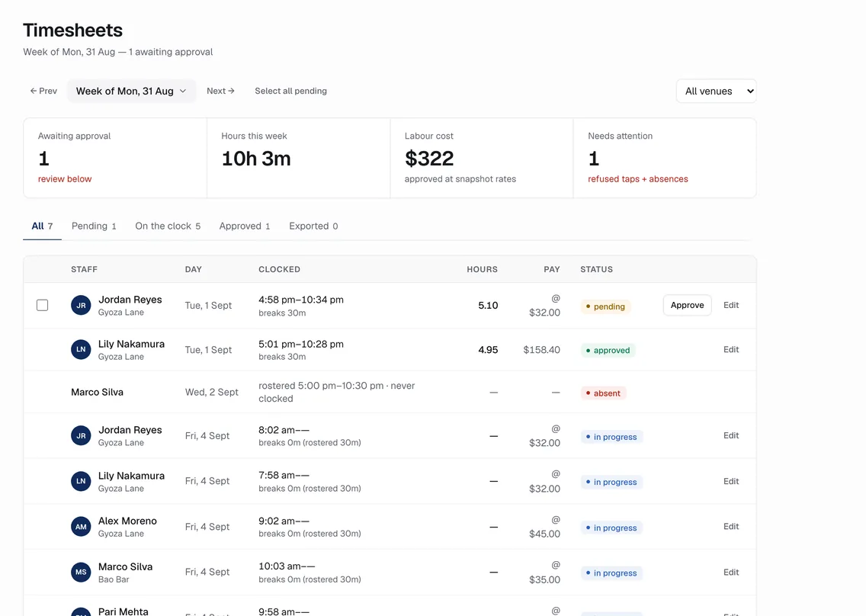Click the Needs attention summary card
Image resolution: width=866 pixels, height=616 pixels.
(665, 158)
